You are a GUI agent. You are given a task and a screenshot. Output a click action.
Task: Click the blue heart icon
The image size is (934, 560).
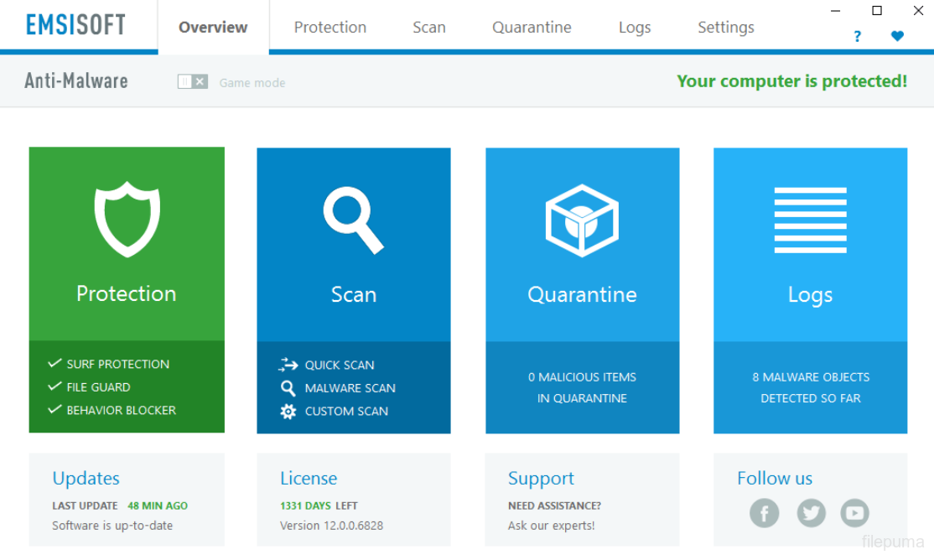[x=897, y=36]
